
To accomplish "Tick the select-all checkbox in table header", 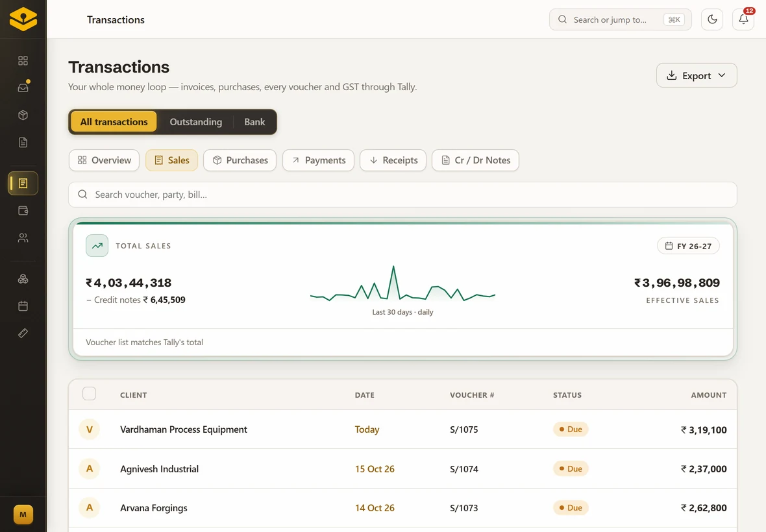I will click(90, 393).
